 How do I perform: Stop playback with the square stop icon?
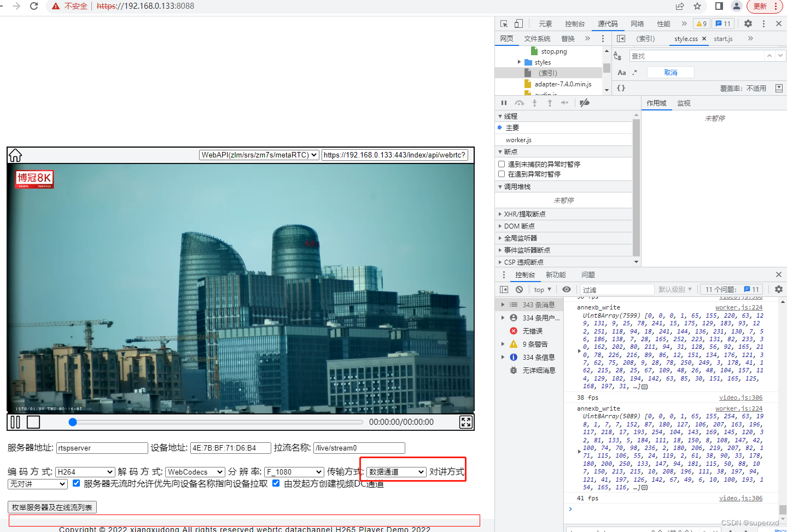(x=33, y=422)
